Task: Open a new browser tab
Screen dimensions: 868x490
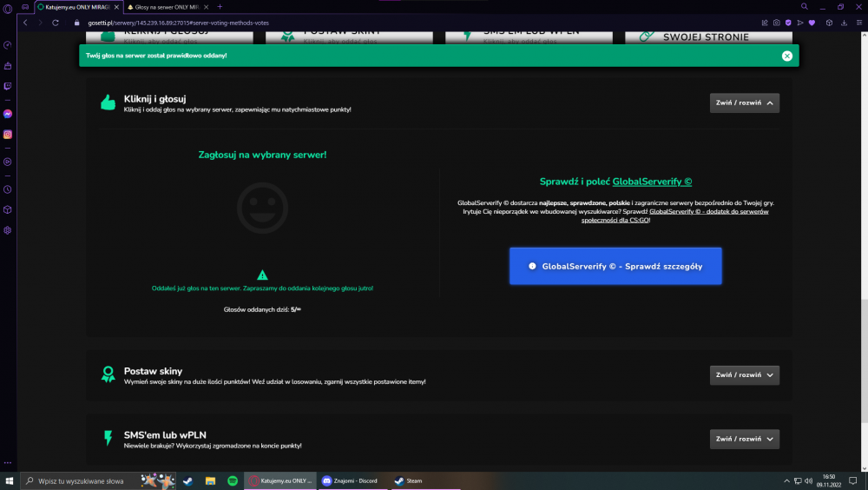Action: pyautogui.click(x=220, y=7)
